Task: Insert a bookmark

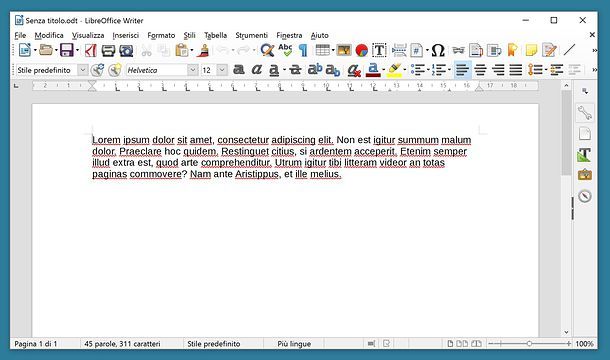Action: pos(512,50)
